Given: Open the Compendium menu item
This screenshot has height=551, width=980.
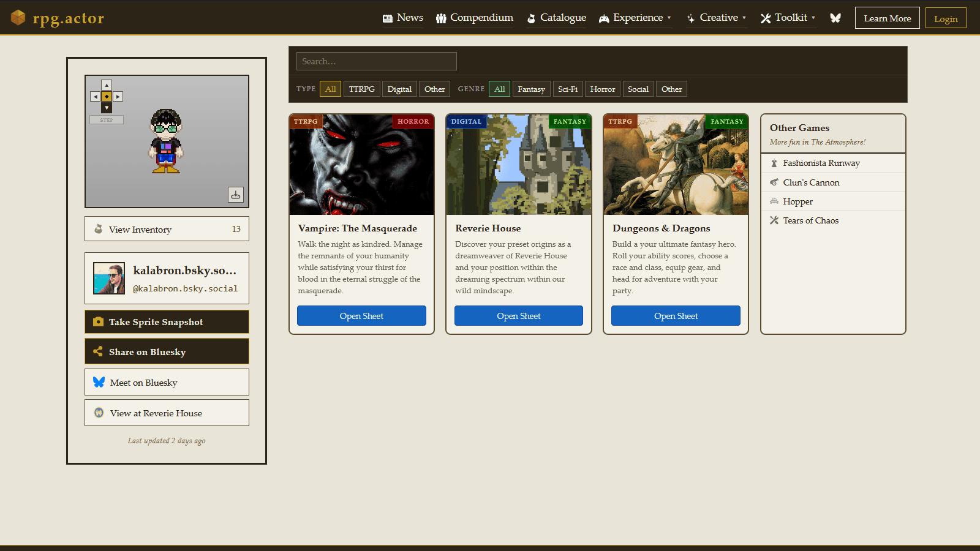Looking at the screenshot, I should pos(475,18).
